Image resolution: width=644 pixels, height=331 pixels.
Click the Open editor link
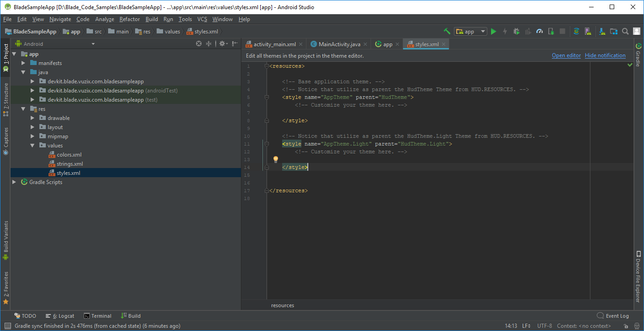pos(566,55)
